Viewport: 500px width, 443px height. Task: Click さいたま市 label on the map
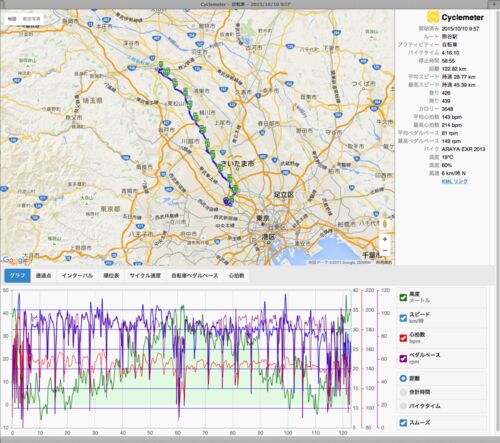point(237,163)
